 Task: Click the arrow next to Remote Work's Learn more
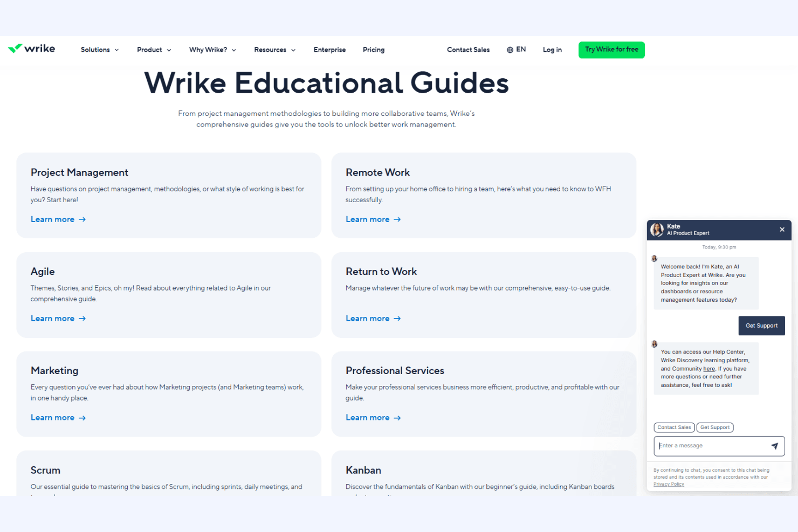(x=397, y=219)
